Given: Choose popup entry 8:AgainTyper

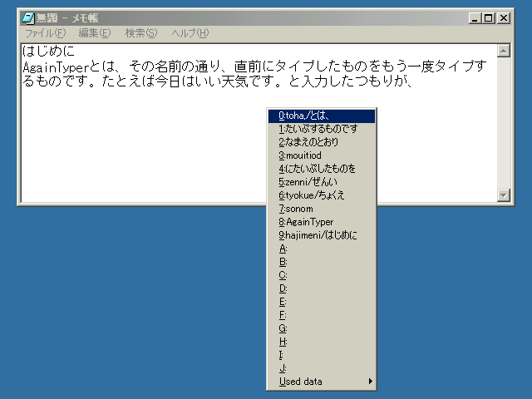Looking at the screenshot, I should [322, 222].
